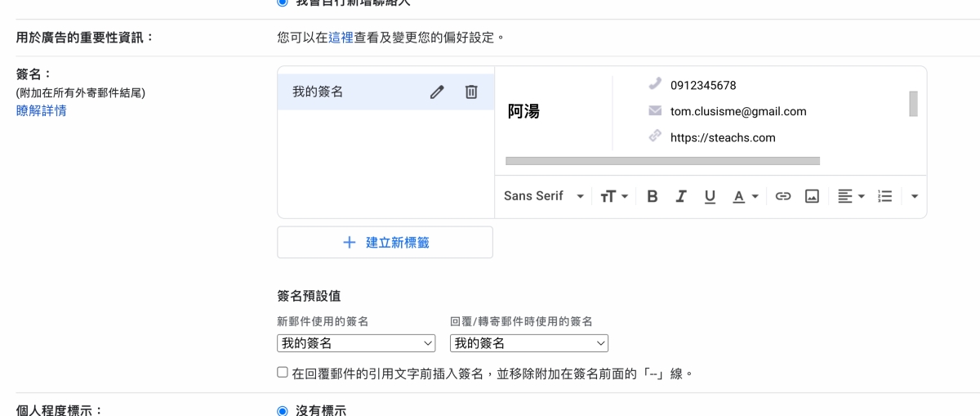This screenshot has height=416, width=980.
Task: Toggle bold formatting in signature editor
Action: coord(652,196)
